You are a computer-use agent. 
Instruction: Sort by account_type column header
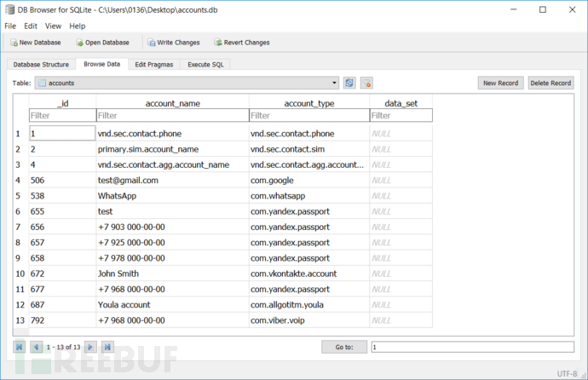tap(309, 103)
